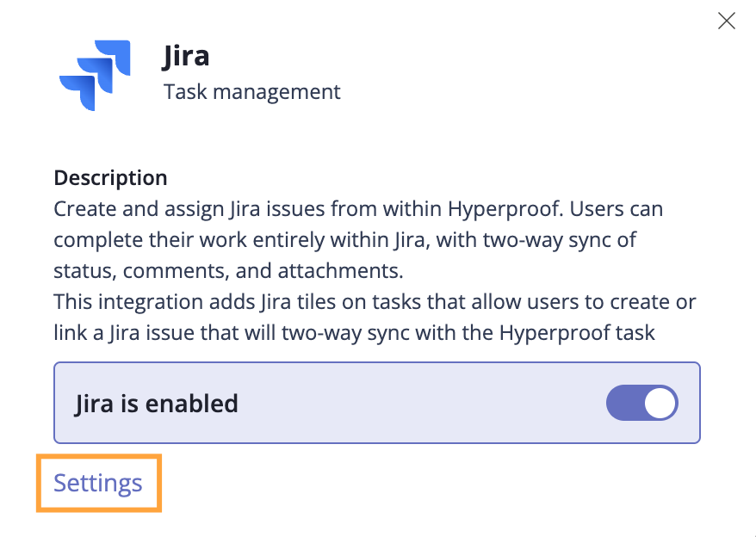Viewport: 756px width, 537px height.
Task: Select the Task management subtitle text
Action: [251, 91]
